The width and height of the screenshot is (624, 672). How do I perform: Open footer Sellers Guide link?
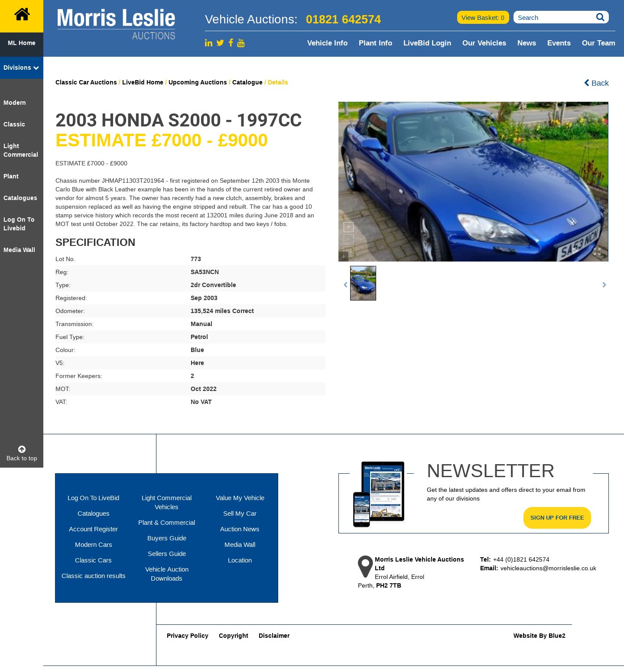coord(166,554)
